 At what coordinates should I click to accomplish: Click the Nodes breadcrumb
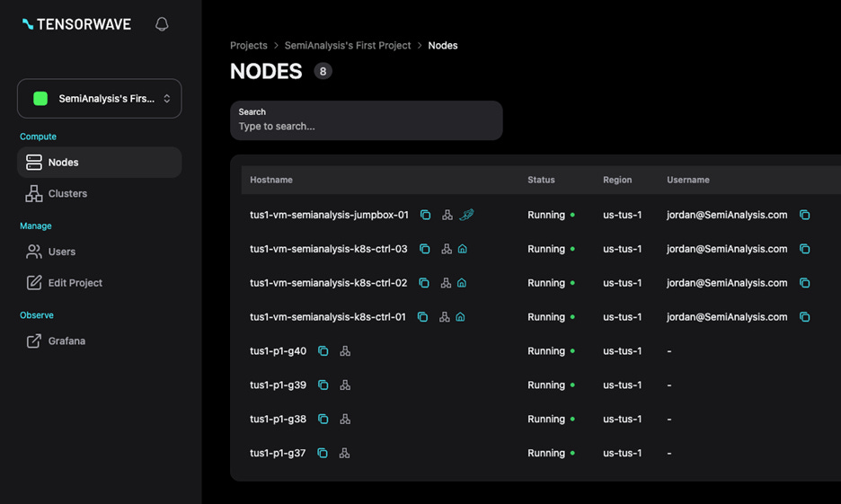(x=442, y=46)
